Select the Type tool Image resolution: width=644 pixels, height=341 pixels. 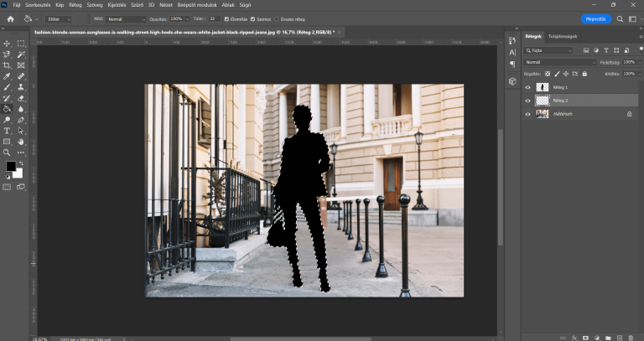(7, 131)
